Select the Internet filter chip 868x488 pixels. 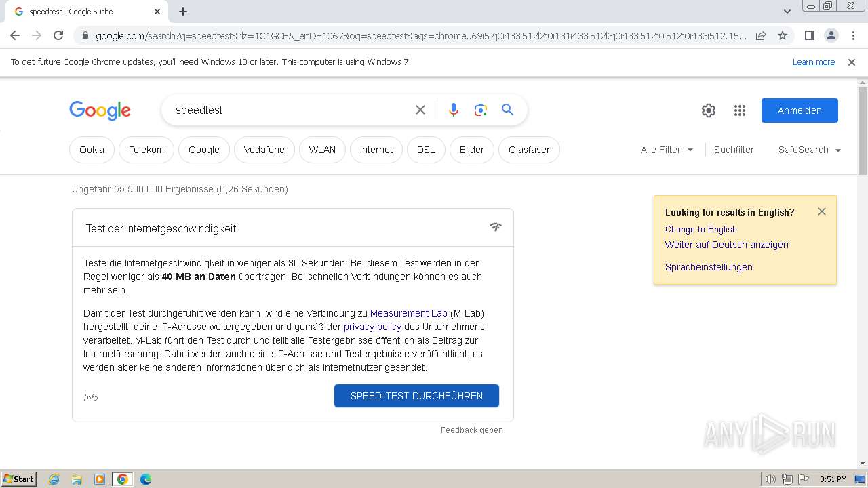(x=376, y=150)
